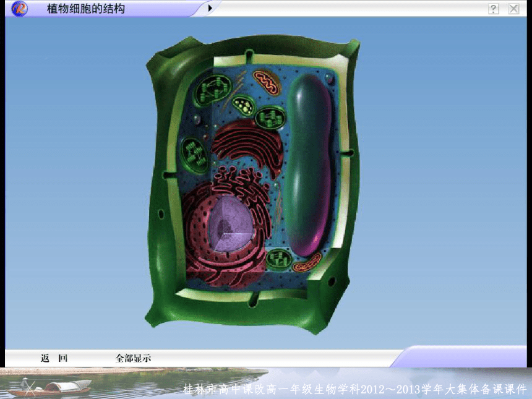The width and height of the screenshot is (532, 399).
Task: Click the chloroplast beside the vacuole
Action: click(x=270, y=118)
